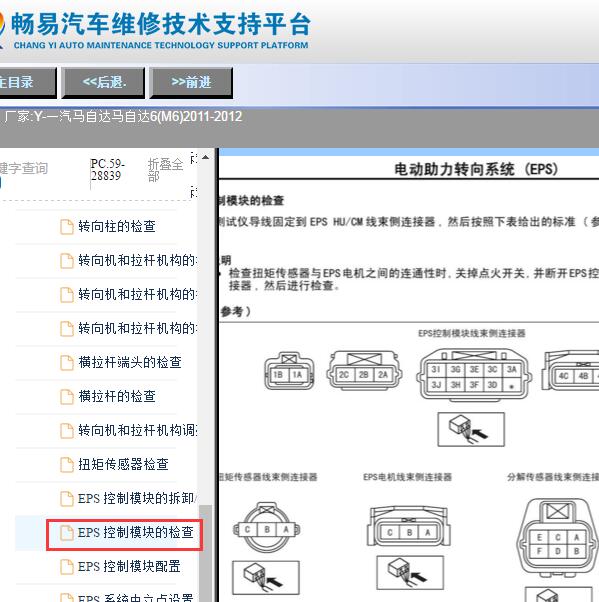
Task: Click the 主目录 main directory button
Action: [27, 83]
